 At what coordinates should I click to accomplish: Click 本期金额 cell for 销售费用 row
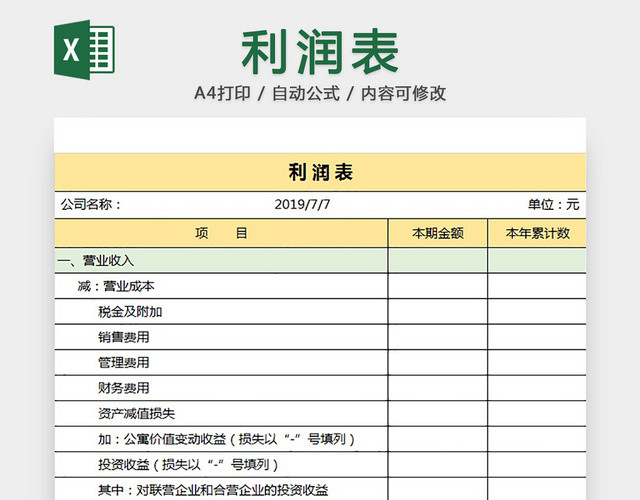click(438, 337)
